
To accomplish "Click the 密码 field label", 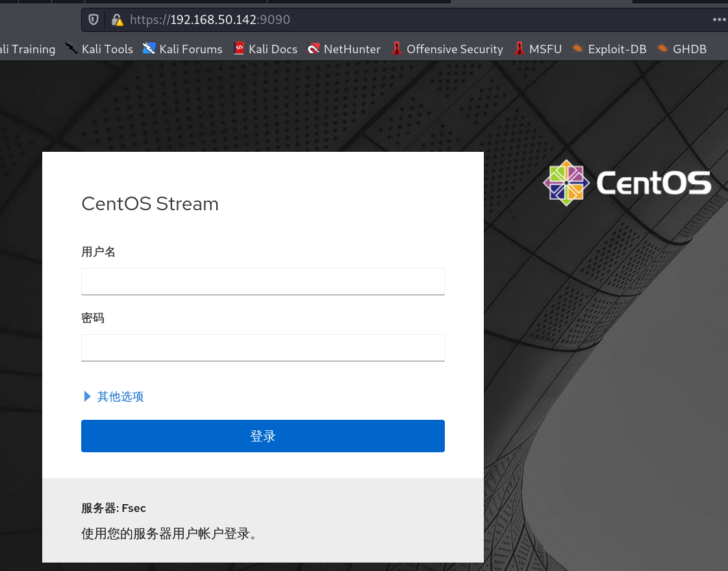I will coord(93,318).
